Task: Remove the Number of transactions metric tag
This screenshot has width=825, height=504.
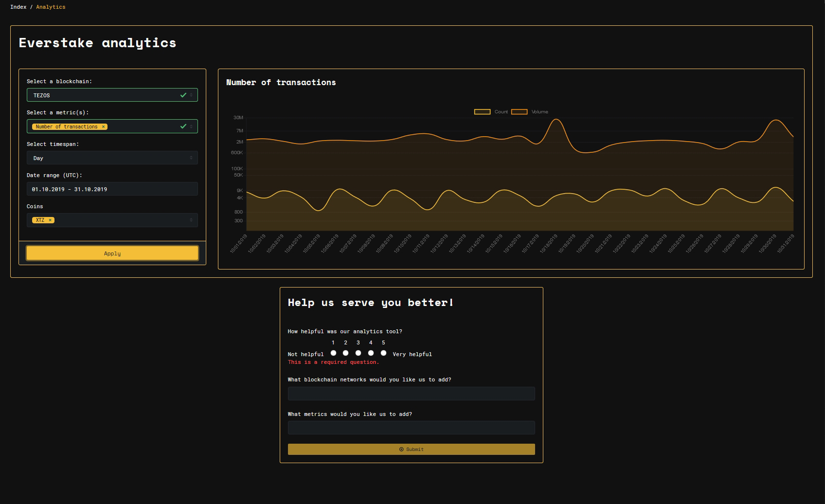Action: (103, 127)
